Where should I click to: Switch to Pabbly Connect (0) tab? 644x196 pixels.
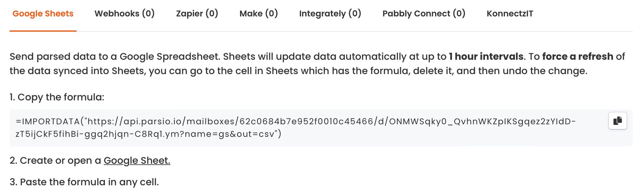tap(423, 14)
